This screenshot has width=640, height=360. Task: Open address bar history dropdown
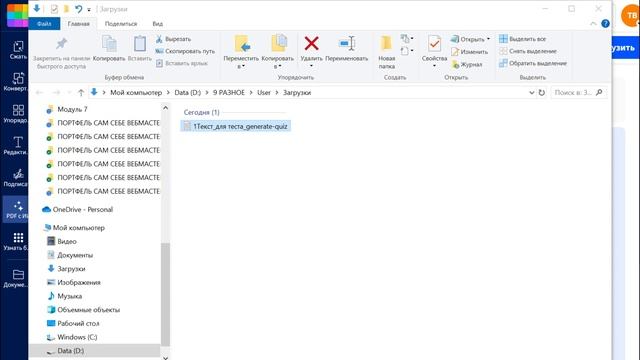coord(531,93)
